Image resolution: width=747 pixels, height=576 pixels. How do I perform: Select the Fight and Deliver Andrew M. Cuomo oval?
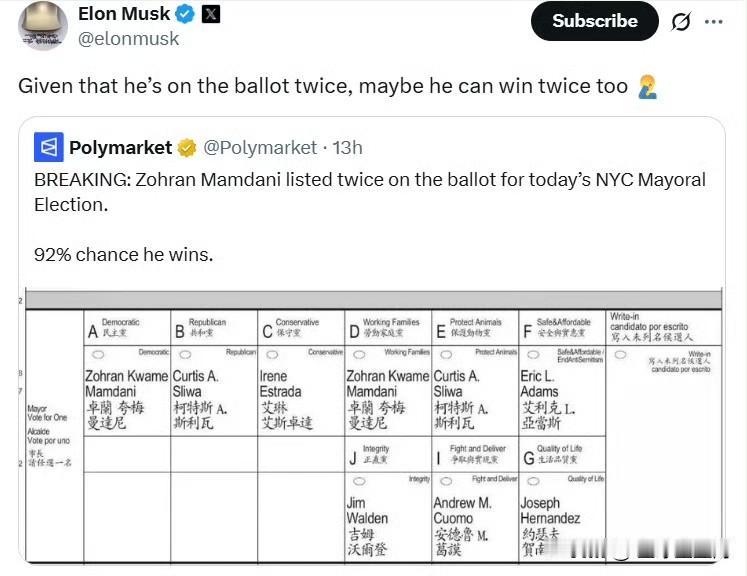tap(444, 481)
